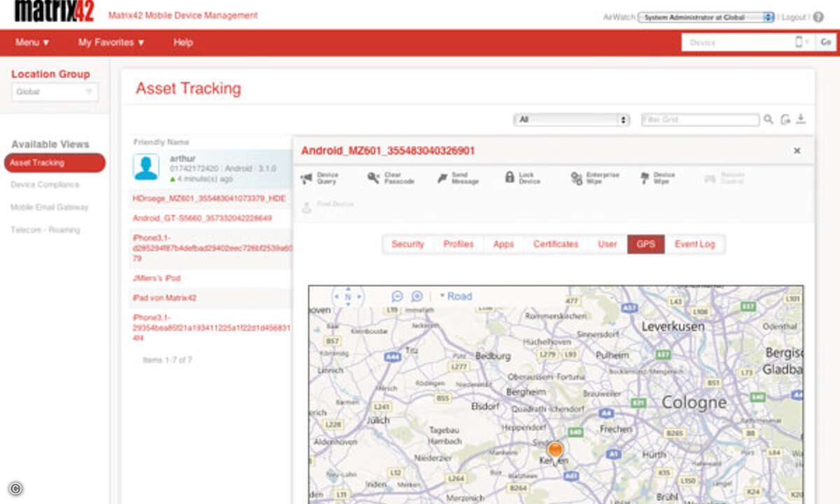This screenshot has width=840, height=504.
Task: Select the GPS tab
Action: pos(646,244)
